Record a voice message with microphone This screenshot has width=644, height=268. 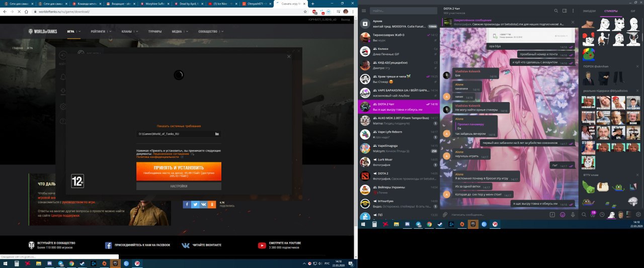(573, 215)
